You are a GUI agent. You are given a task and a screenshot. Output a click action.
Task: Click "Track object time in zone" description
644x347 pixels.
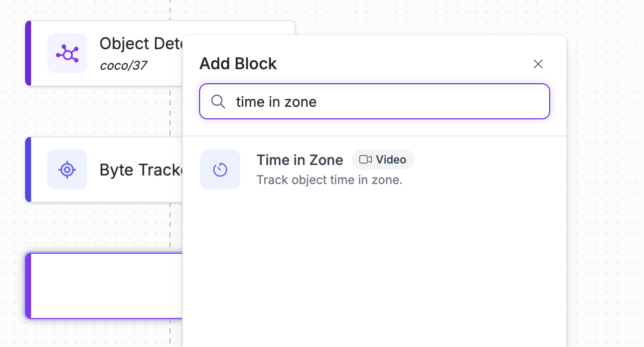pos(330,180)
